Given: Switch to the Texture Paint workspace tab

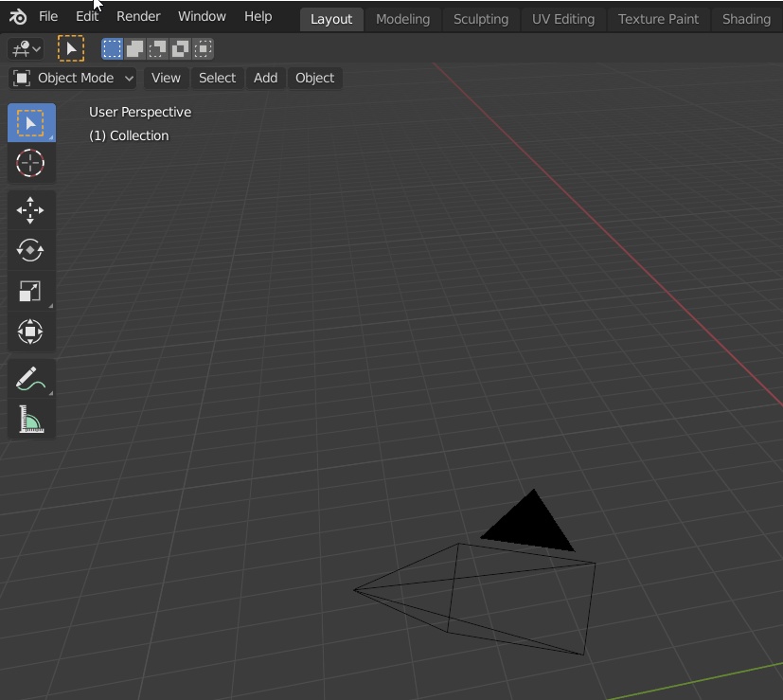Looking at the screenshot, I should [x=658, y=19].
